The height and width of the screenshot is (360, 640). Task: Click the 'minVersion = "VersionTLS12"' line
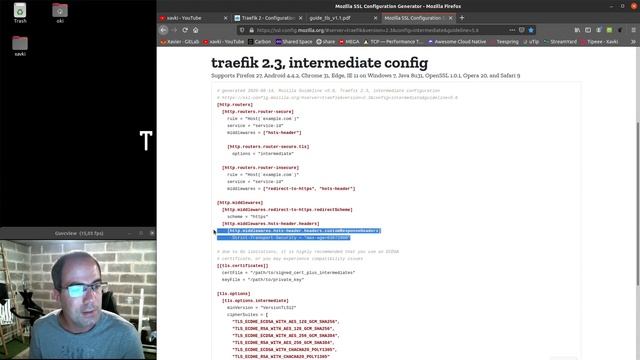click(x=262, y=307)
